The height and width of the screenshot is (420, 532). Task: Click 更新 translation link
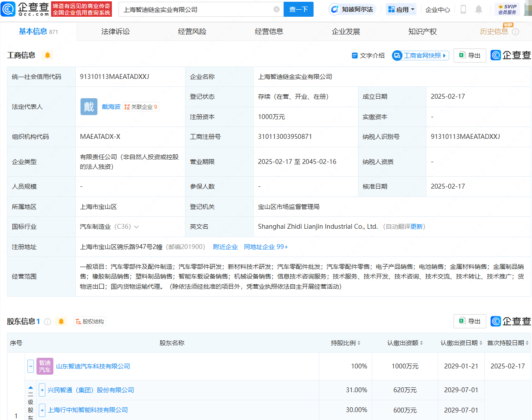pyautogui.click(x=417, y=227)
